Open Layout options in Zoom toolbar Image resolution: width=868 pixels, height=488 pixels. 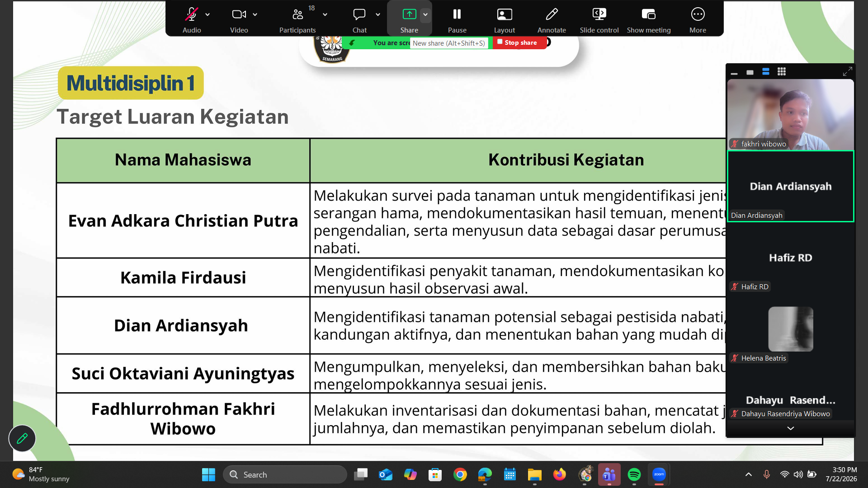[x=505, y=20]
